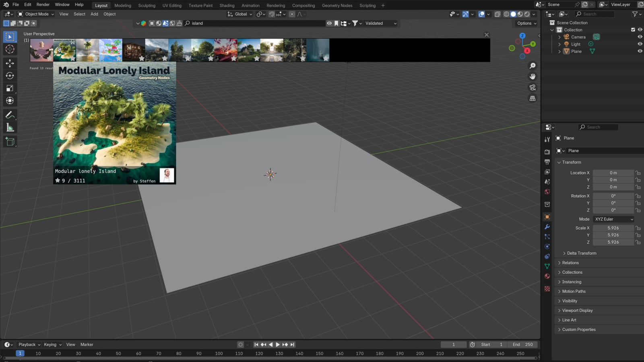Open the Object Mode dropdown
Viewport: 644px width, 362px height.
click(x=36, y=14)
